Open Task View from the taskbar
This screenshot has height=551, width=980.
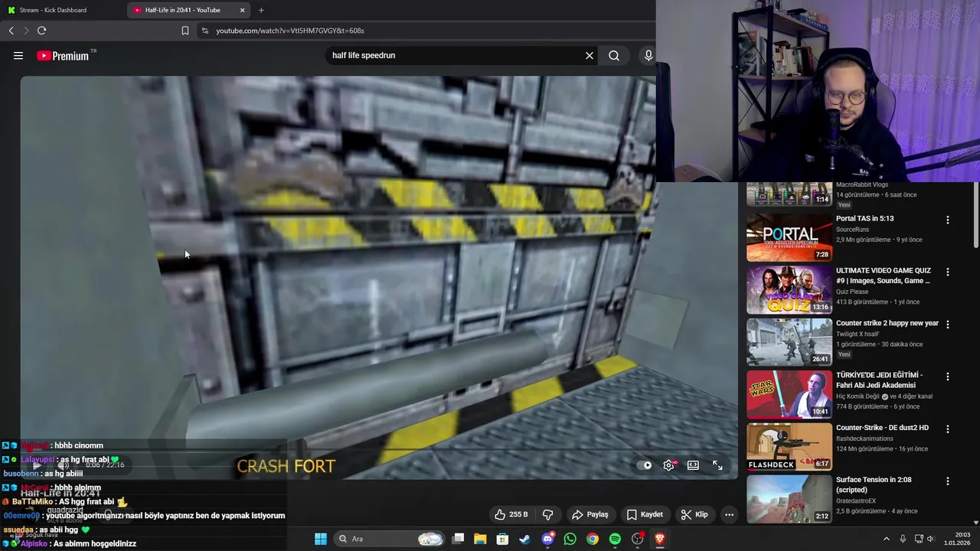(x=458, y=539)
